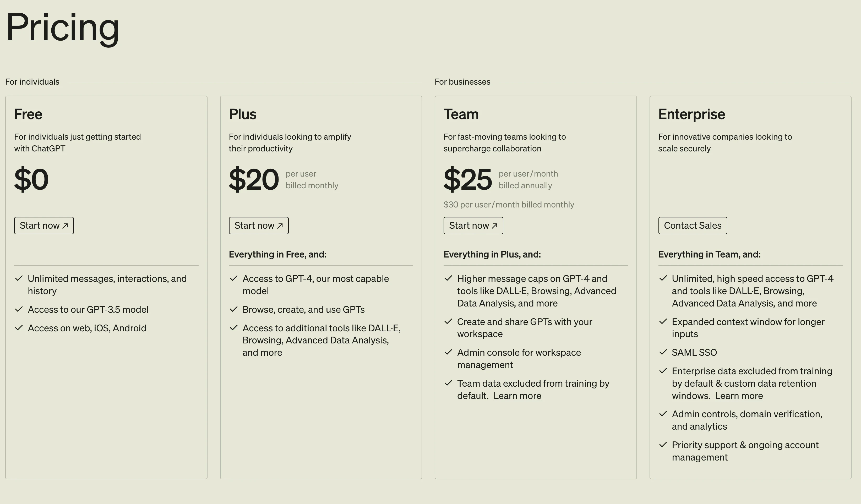The height and width of the screenshot is (504, 861).
Task: Click the $30 billed monthly note
Action: pos(509,205)
